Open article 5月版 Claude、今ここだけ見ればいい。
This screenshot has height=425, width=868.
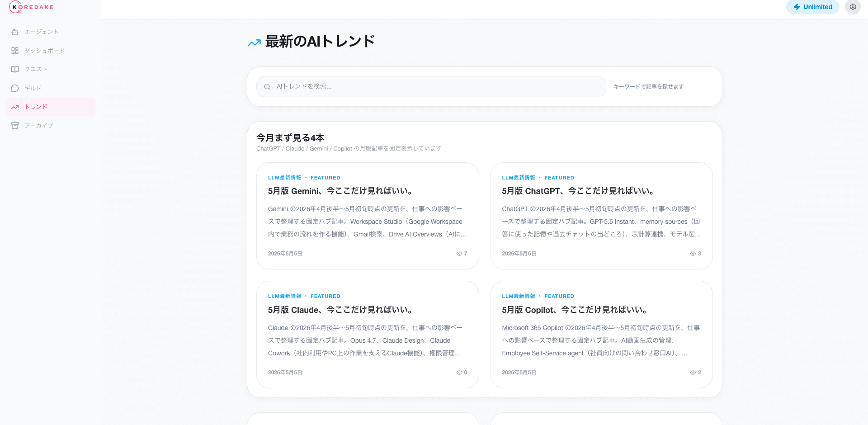coord(340,310)
